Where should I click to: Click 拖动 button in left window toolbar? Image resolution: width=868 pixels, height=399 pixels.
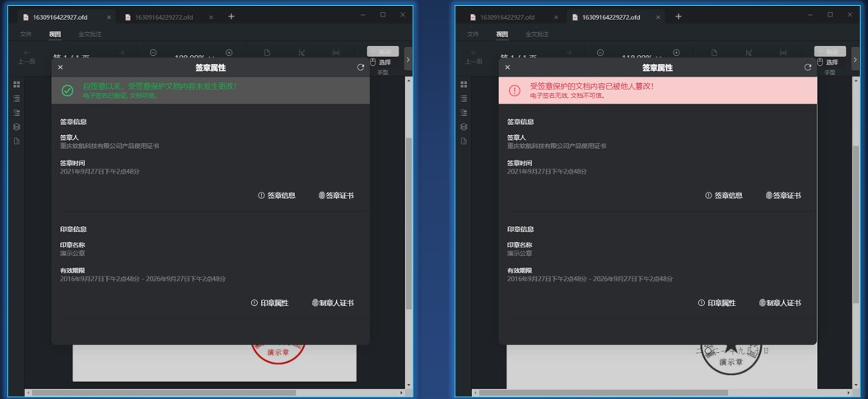(x=382, y=51)
